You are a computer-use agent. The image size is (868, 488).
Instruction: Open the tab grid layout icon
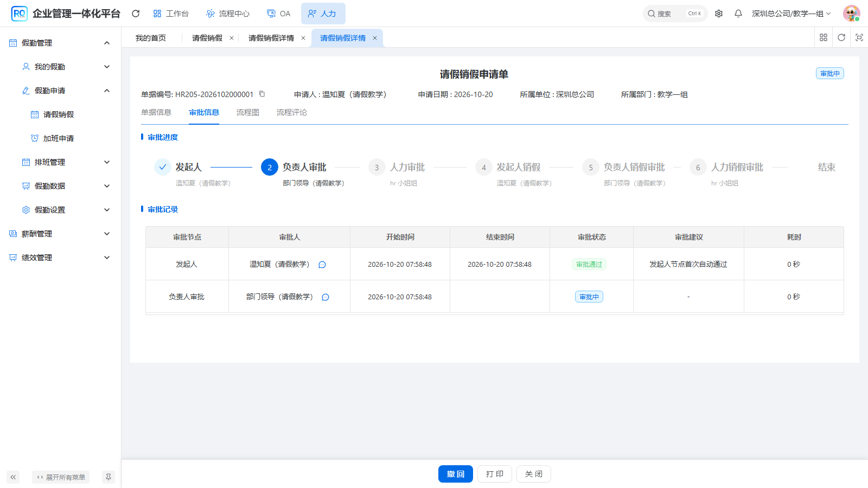824,37
